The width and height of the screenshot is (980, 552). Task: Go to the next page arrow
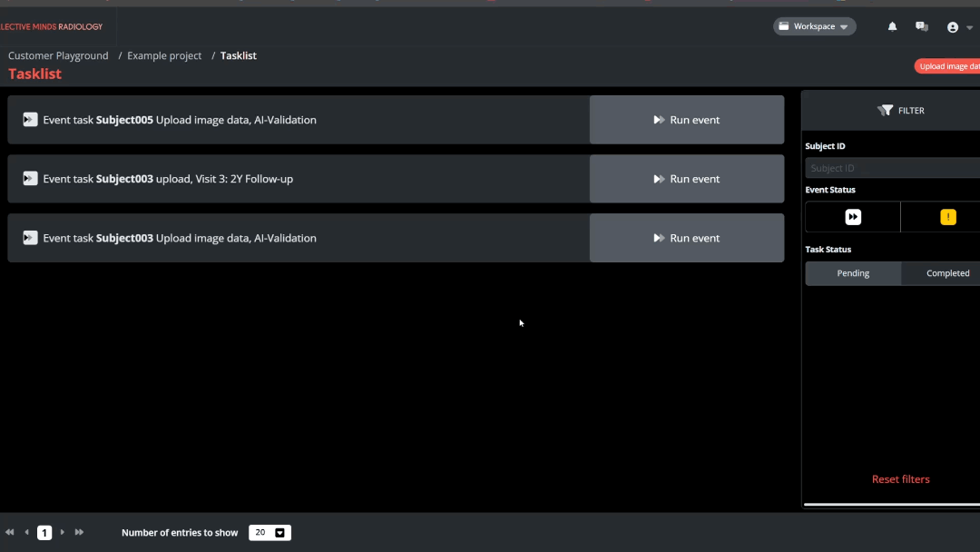62,533
